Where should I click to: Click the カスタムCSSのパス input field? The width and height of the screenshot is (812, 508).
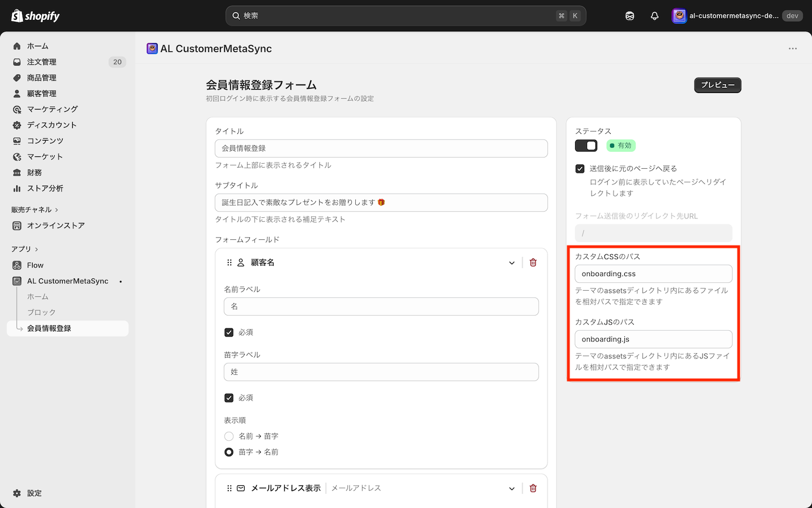coord(654,274)
